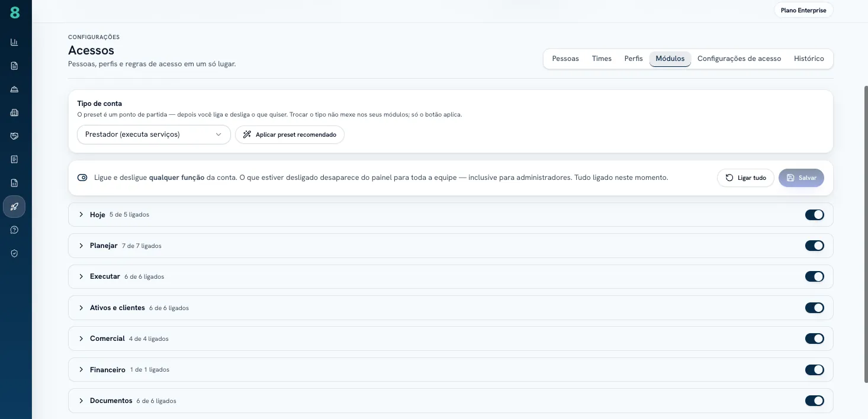868x419 pixels.
Task: Click the "4 de 4 ligados" count
Action: pyautogui.click(x=149, y=339)
